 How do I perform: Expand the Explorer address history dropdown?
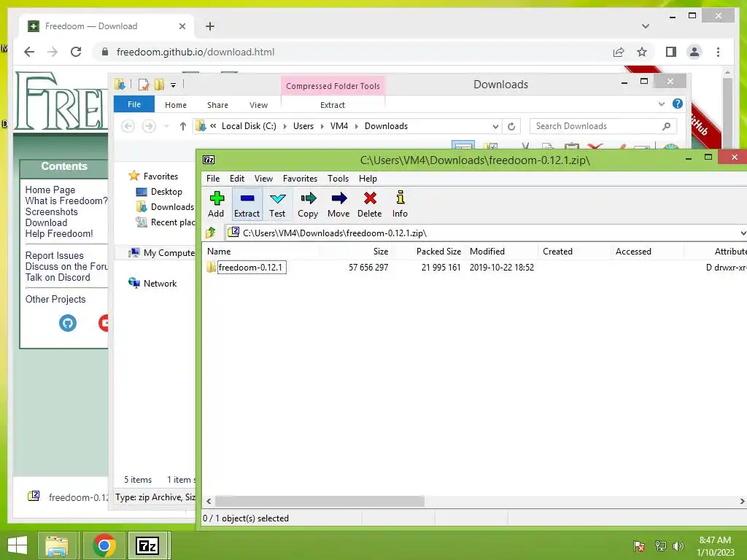pyautogui.click(x=495, y=126)
